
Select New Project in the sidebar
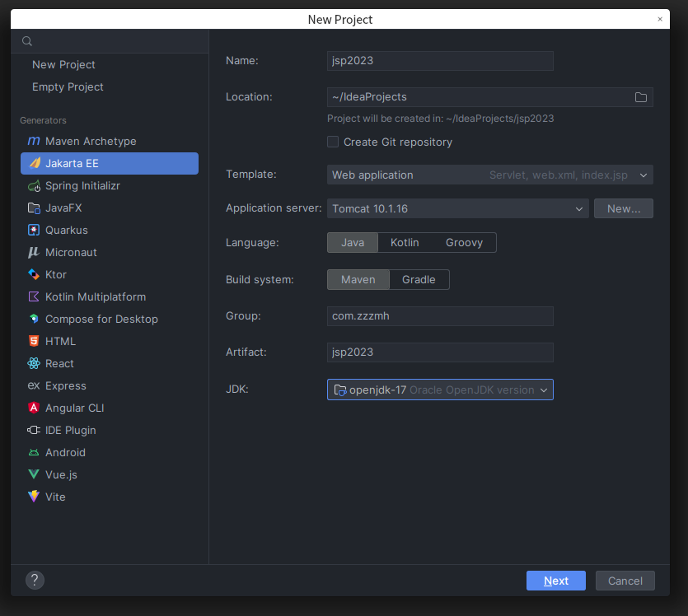[63, 65]
